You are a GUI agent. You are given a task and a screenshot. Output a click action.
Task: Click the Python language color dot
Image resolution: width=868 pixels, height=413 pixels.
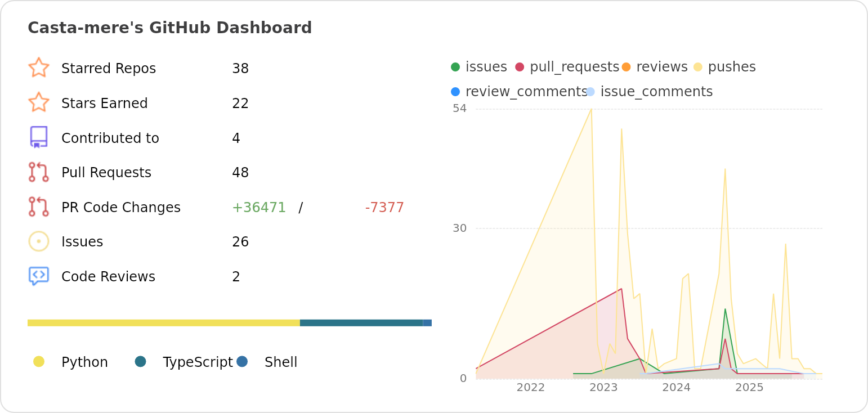[x=39, y=362]
